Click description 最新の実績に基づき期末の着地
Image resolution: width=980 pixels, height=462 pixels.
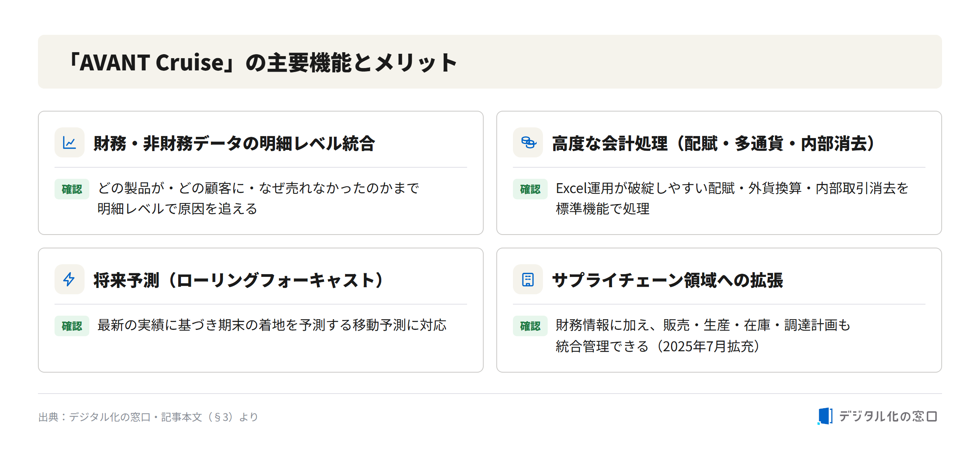(272, 325)
